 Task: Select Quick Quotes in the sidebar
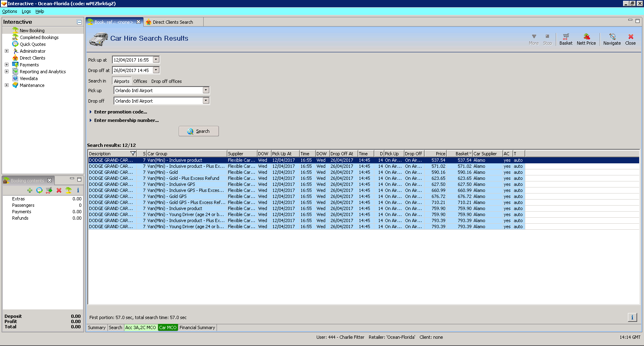pos(33,44)
